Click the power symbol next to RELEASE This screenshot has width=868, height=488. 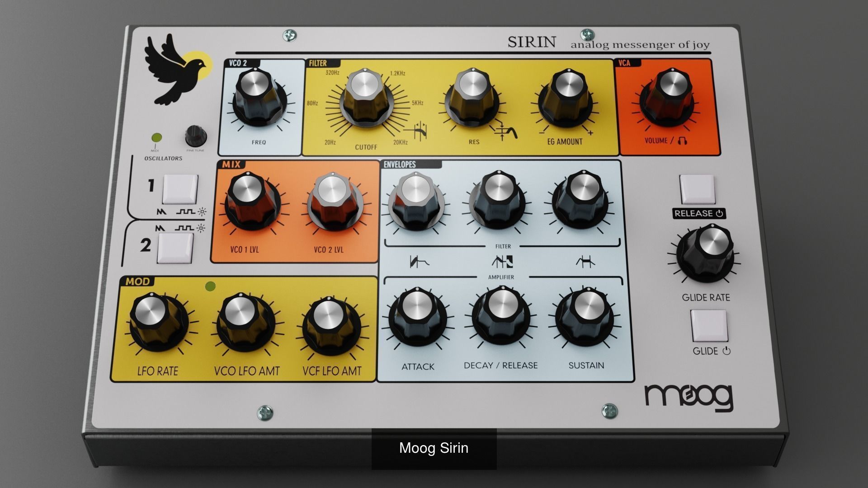[720, 213]
